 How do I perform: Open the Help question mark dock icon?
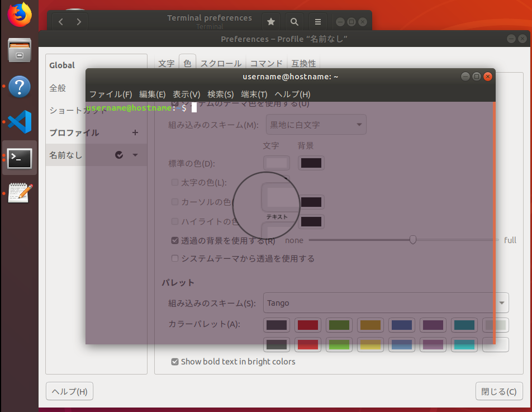coord(20,87)
